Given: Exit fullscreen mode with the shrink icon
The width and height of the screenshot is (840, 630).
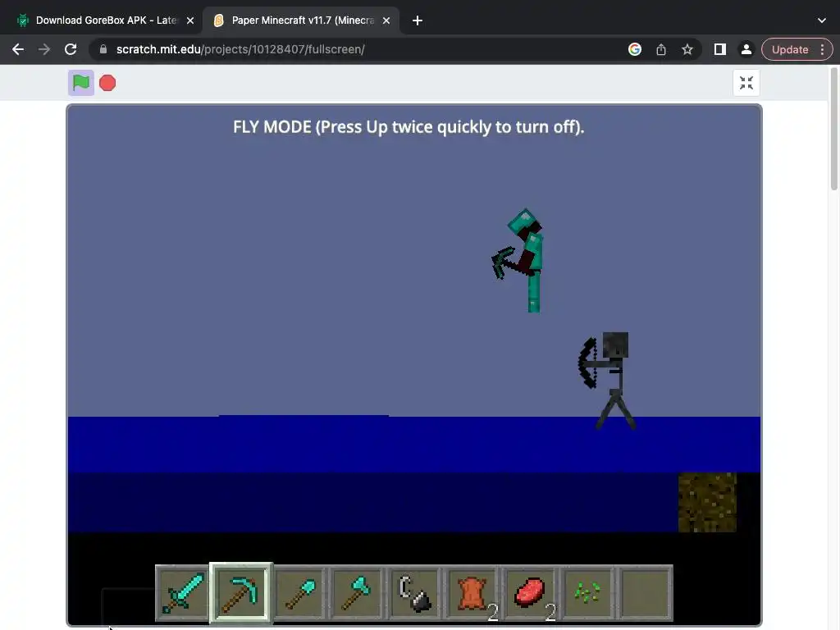Looking at the screenshot, I should (x=746, y=83).
